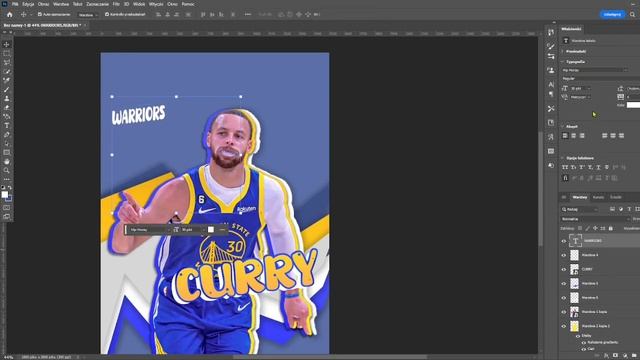Click the CURRY layer thumbnail
Screen dimensions: 640x360
574,269
